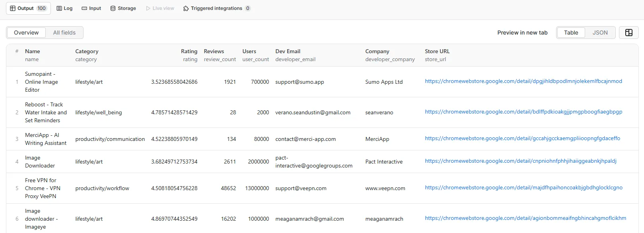Click the 'productivity/workflow' category cell

(102, 188)
